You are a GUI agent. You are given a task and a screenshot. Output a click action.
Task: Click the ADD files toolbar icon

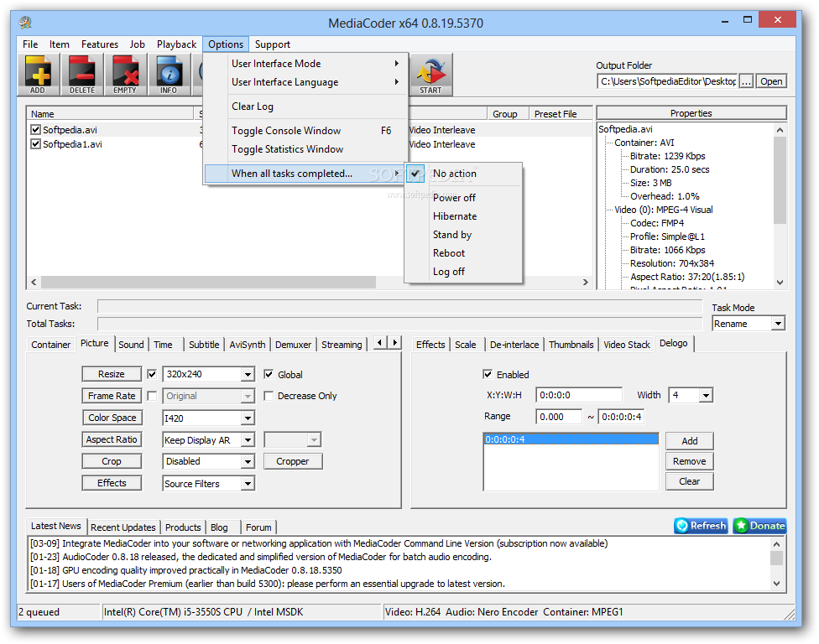click(38, 74)
